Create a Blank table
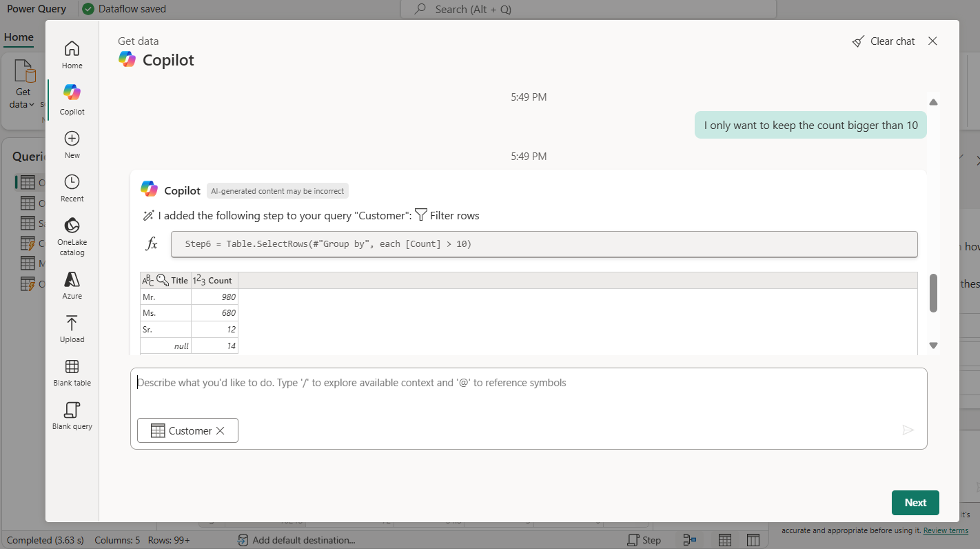980x549 pixels. pyautogui.click(x=72, y=372)
